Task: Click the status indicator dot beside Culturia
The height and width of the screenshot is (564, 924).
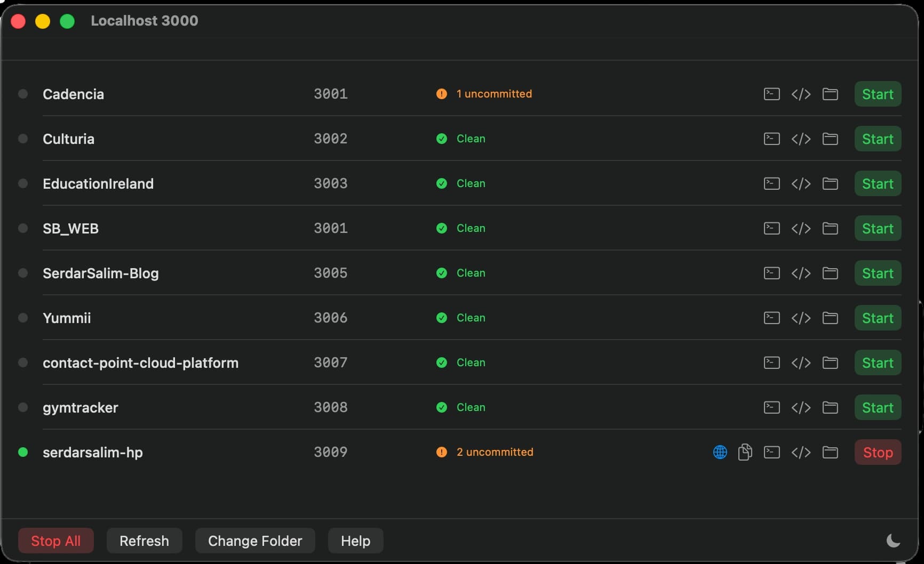Action: pyautogui.click(x=23, y=139)
